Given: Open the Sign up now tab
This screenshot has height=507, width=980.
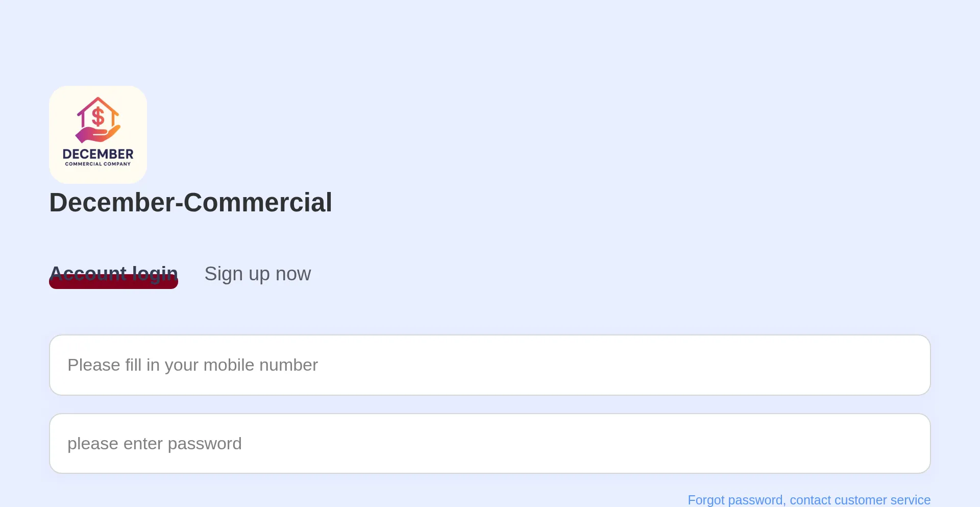Looking at the screenshot, I should coord(257,274).
